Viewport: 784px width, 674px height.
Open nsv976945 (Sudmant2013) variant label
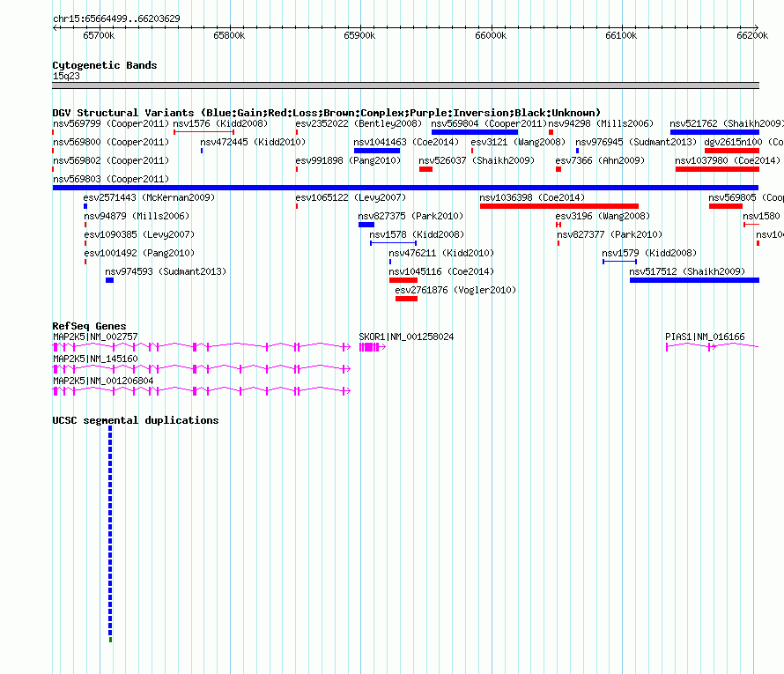[636, 142]
